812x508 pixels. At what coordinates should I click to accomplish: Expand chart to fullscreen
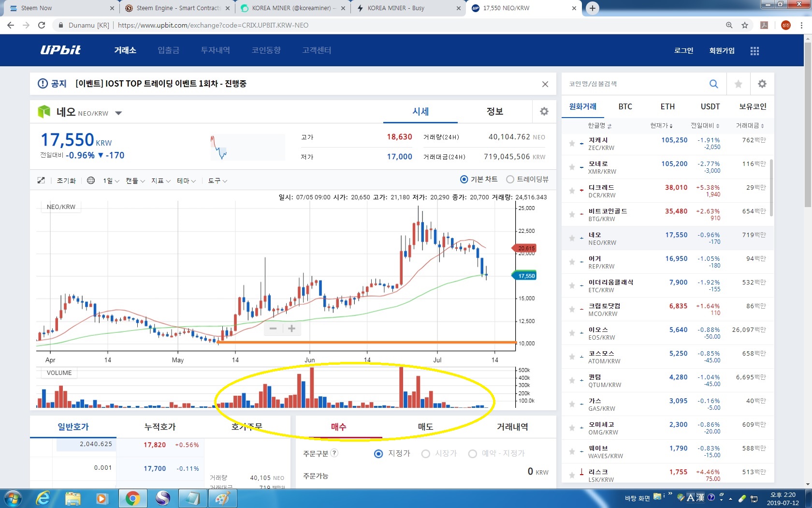click(x=41, y=180)
